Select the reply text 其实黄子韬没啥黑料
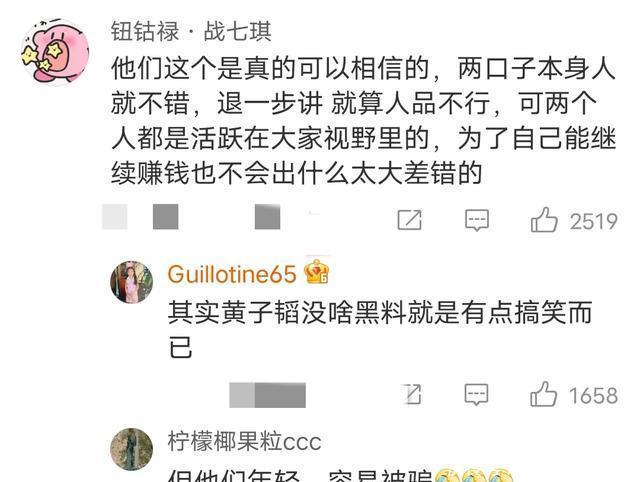The width and height of the screenshot is (640, 482). (380, 330)
